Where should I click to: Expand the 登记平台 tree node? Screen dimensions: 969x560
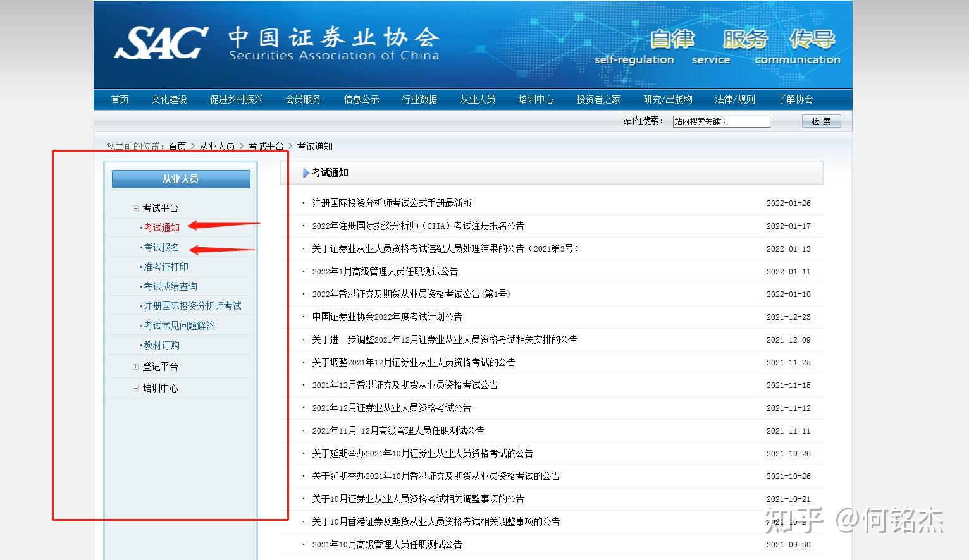click(135, 367)
